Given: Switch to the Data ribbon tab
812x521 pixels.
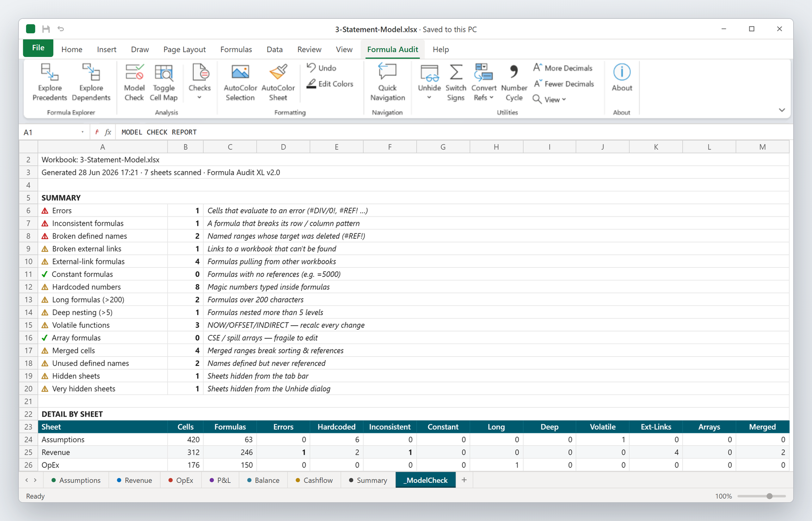Looking at the screenshot, I should (x=275, y=49).
